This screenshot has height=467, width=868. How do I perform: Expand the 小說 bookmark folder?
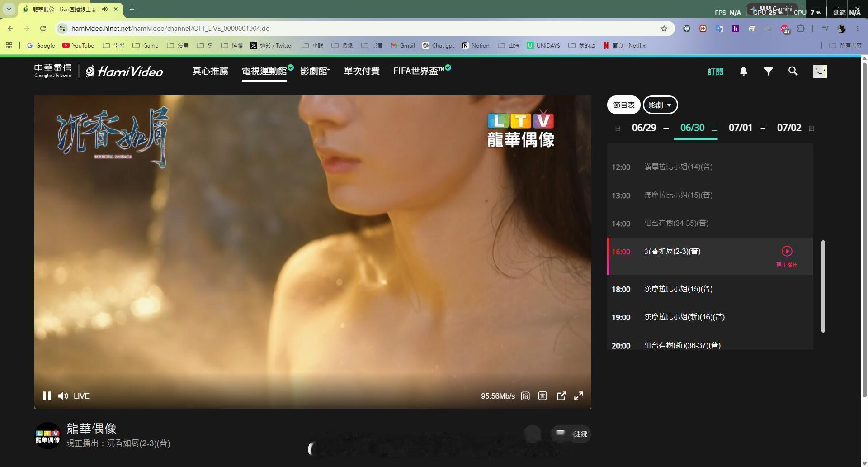coord(312,45)
